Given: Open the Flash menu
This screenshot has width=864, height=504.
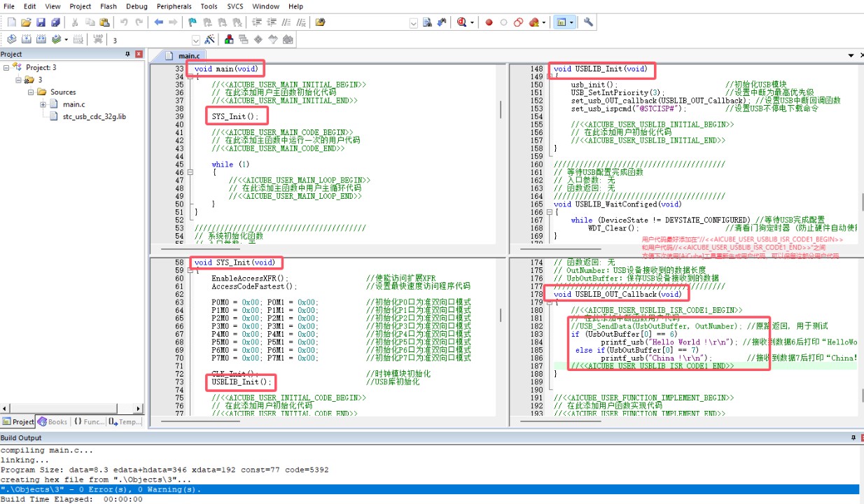Looking at the screenshot, I should (x=109, y=6).
